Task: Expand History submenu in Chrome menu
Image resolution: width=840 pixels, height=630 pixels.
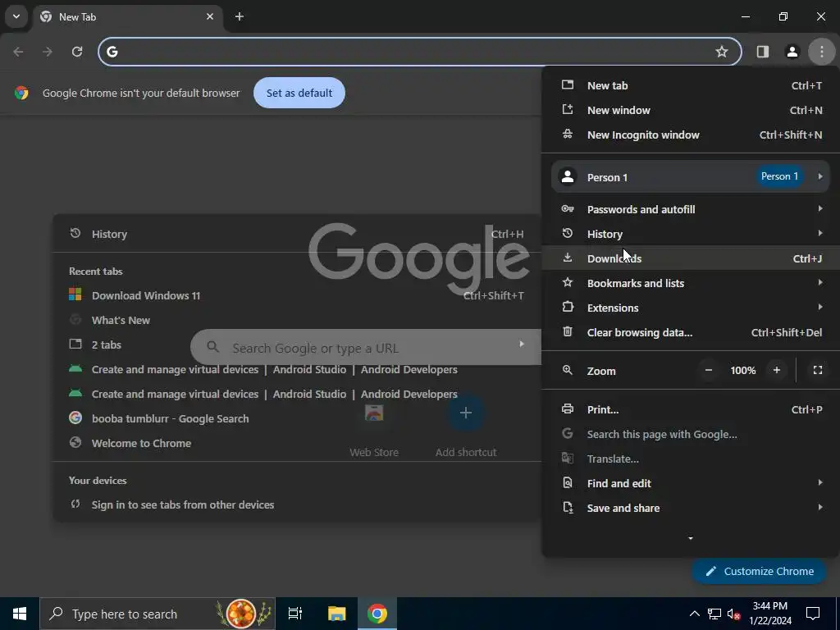Action: (691, 234)
